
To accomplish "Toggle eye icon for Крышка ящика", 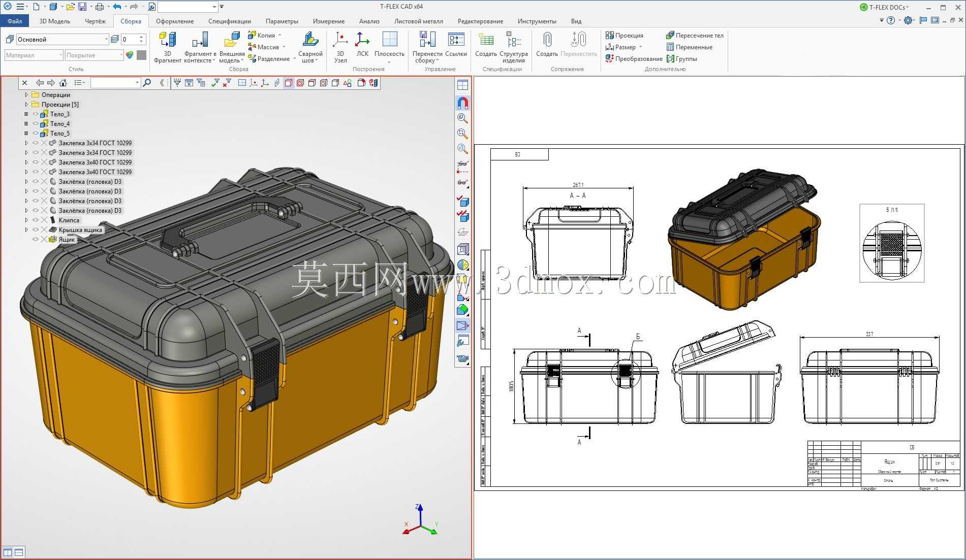I will click(36, 230).
